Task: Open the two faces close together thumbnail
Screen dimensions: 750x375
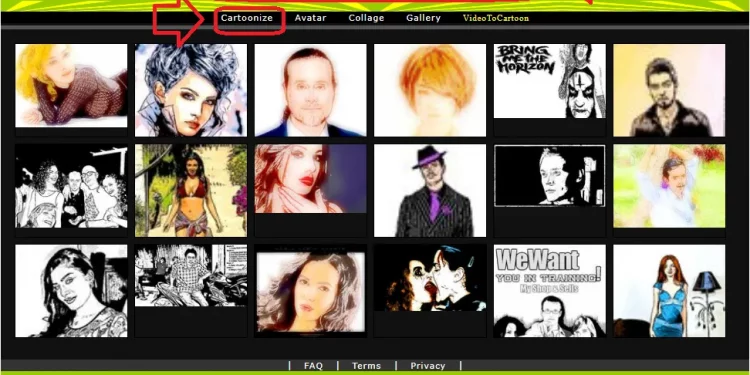Action: [x=430, y=278]
